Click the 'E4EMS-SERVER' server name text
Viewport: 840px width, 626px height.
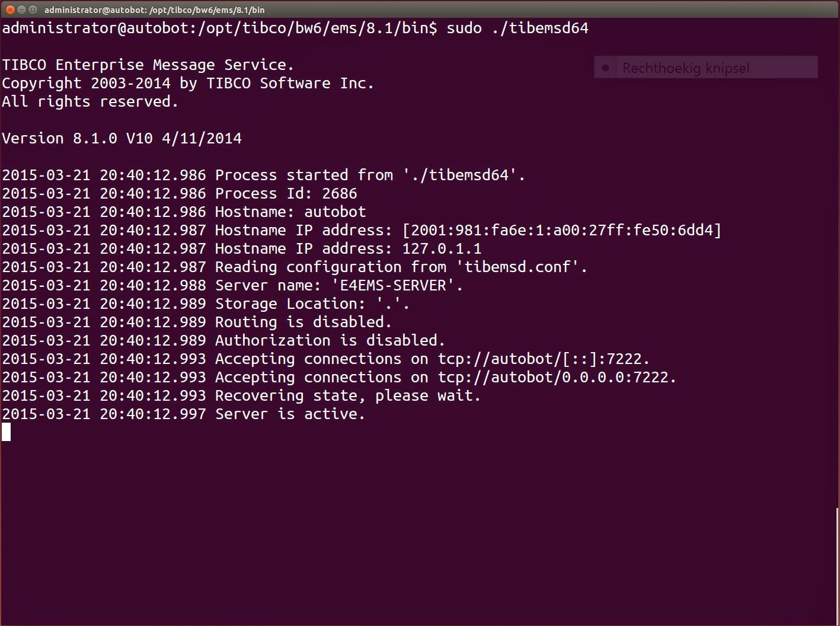pyautogui.click(x=393, y=285)
